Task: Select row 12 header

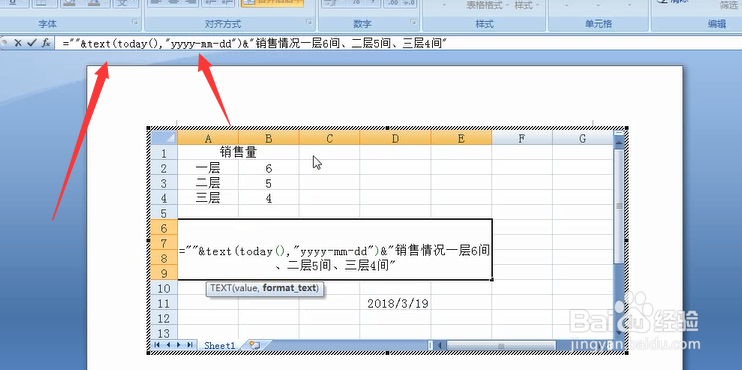Action: point(164,318)
